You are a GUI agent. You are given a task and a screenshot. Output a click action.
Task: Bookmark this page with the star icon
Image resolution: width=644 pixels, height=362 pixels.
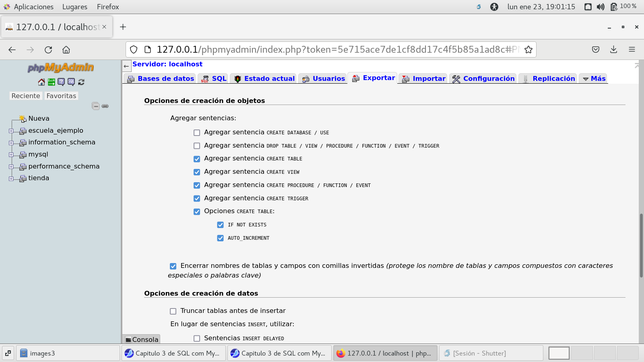point(528,49)
